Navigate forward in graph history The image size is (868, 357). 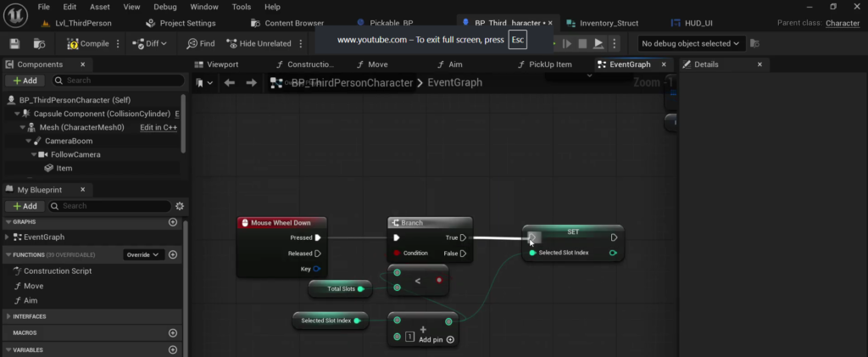pyautogui.click(x=251, y=82)
